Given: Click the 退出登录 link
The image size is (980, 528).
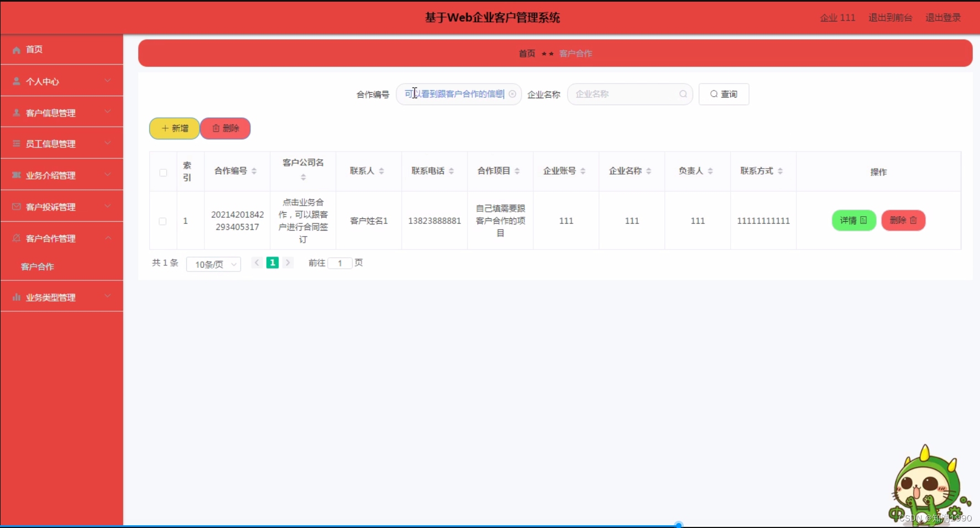Looking at the screenshot, I should pos(942,17).
